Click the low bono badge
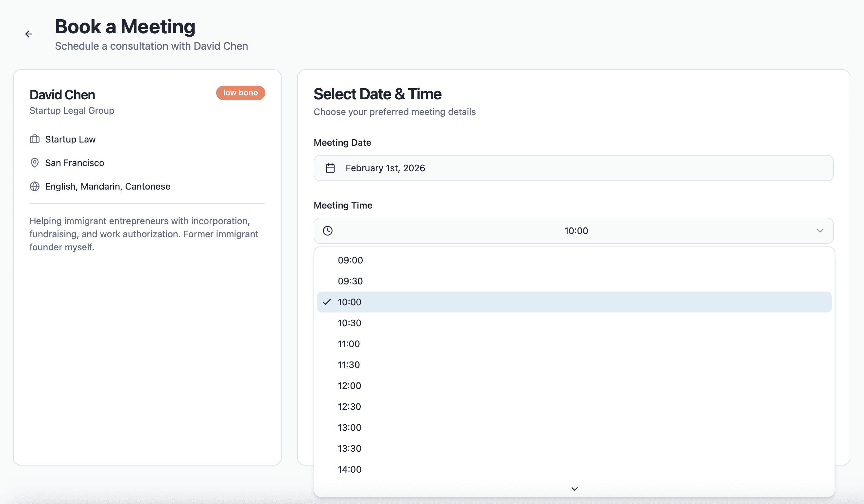 (240, 92)
